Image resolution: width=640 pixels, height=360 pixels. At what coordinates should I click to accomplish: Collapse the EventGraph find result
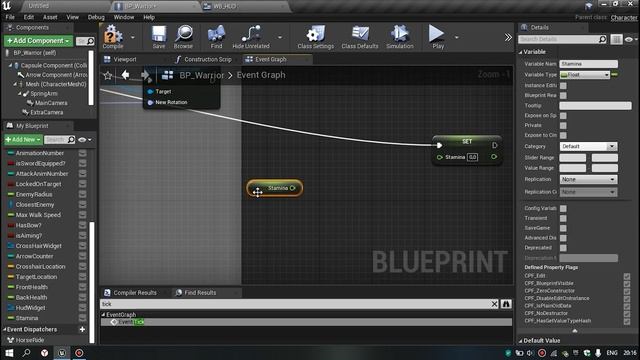click(103, 315)
